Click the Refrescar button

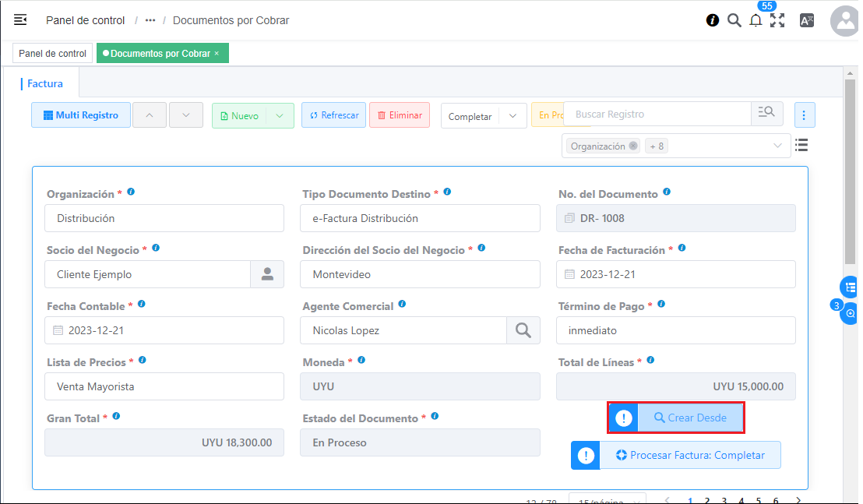[x=333, y=115]
